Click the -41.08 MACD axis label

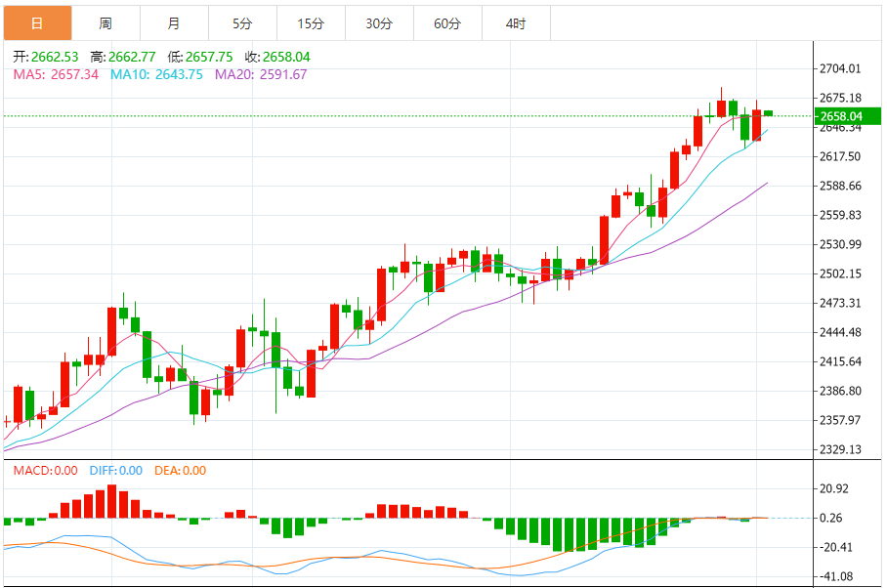(x=836, y=576)
